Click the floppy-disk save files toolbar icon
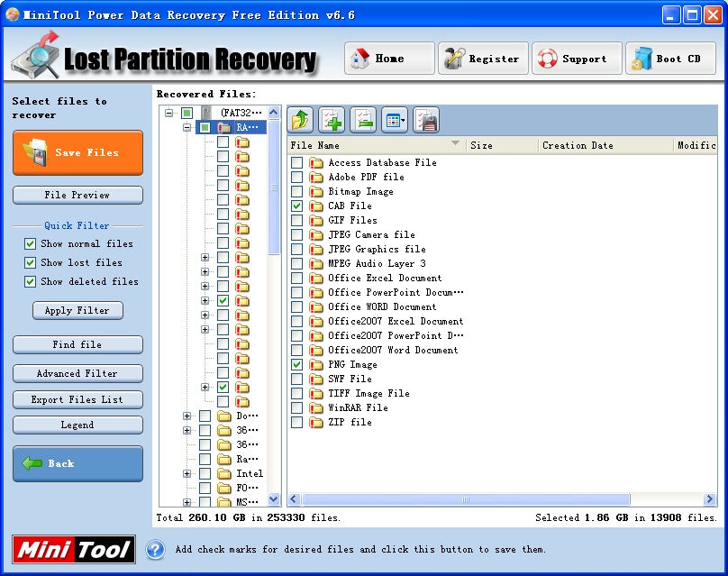This screenshot has height=576, width=728. 426,120
